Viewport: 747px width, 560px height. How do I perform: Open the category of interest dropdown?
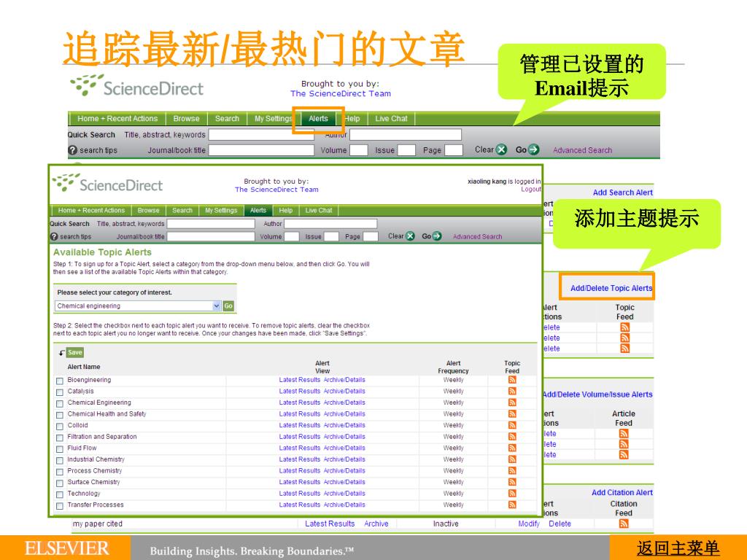pos(138,306)
